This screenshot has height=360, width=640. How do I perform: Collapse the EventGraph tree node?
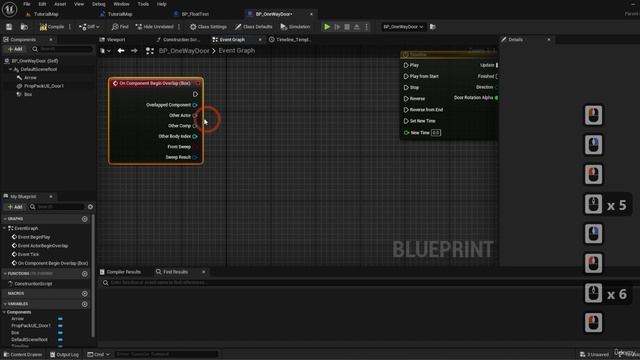point(4,229)
